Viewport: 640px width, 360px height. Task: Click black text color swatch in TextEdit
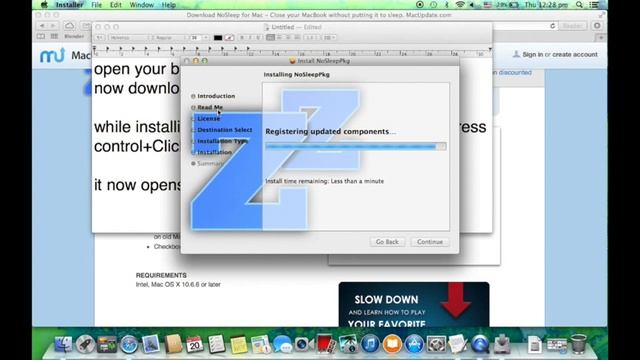tap(218, 38)
